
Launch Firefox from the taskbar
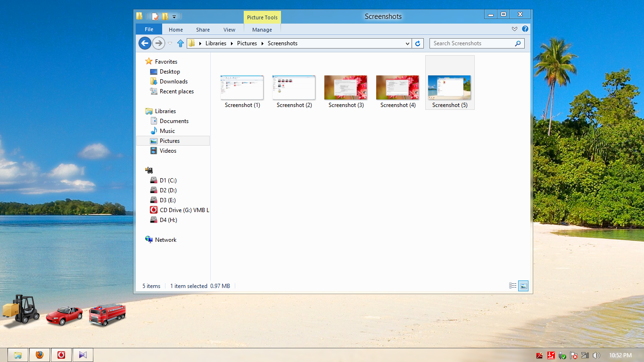pos(40,354)
